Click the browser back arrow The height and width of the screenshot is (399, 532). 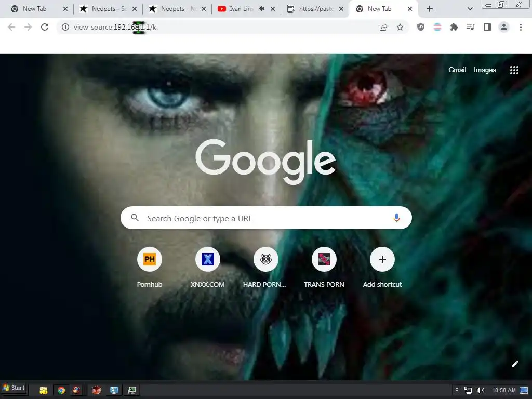click(11, 27)
